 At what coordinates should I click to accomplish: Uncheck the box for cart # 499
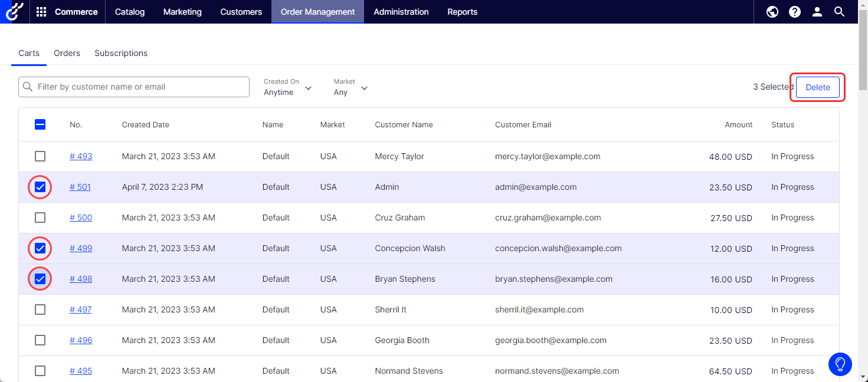[x=40, y=248]
